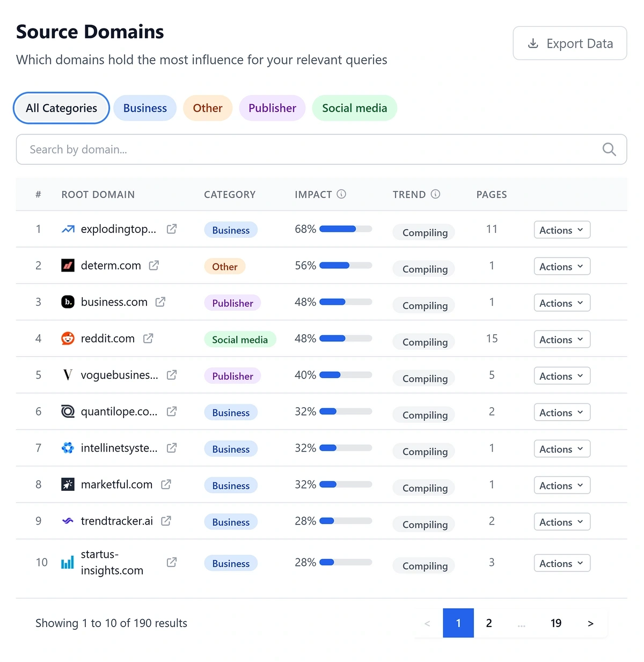This screenshot has width=644, height=662.
Task: Click the intellinetsystems blue favicon
Action: [68, 448]
